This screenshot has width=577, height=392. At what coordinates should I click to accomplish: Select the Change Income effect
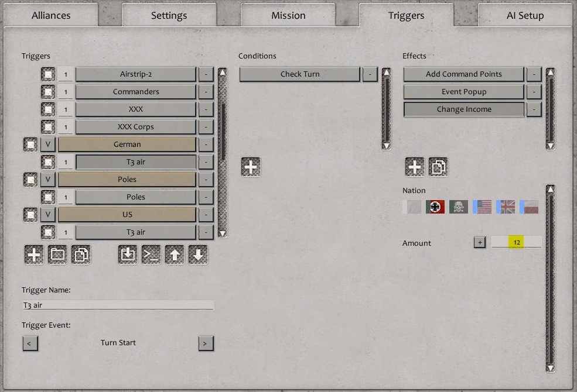point(464,109)
